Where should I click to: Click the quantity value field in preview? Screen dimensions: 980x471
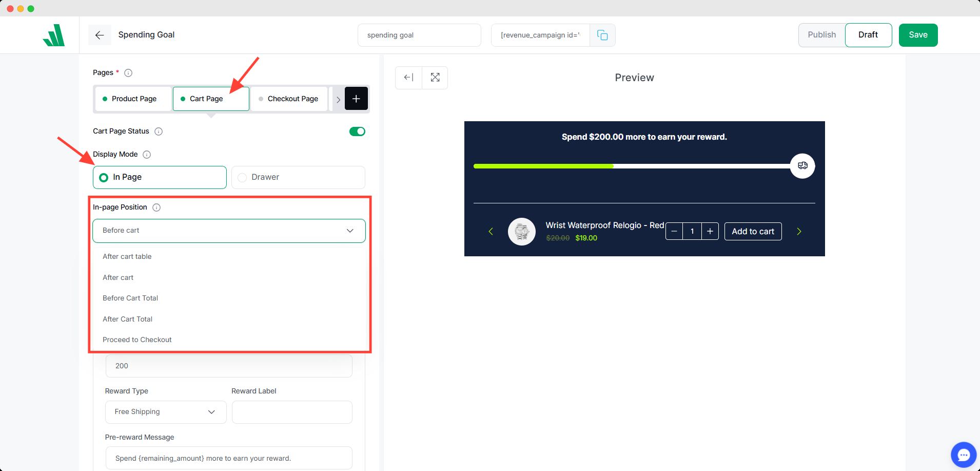point(692,232)
